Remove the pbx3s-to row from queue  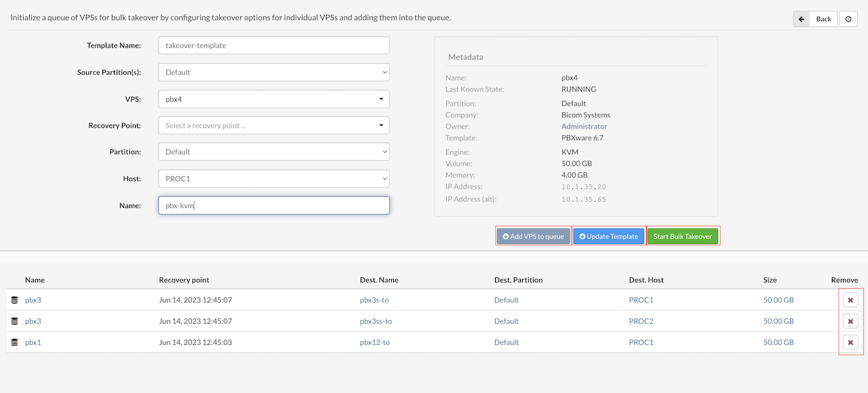coord(850,299)
